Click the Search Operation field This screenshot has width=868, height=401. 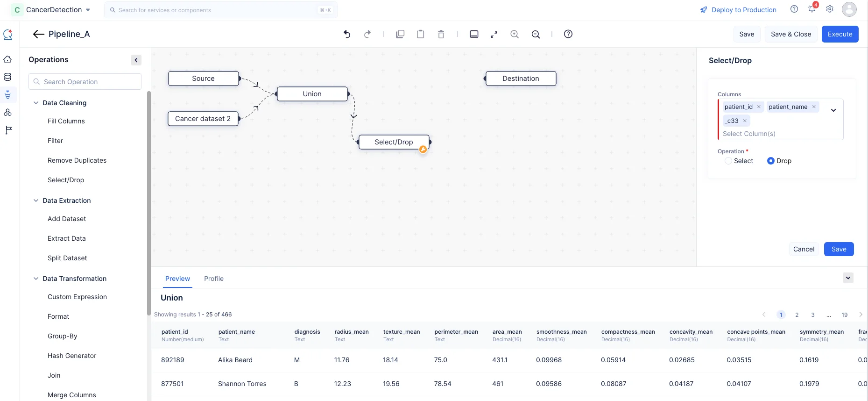pyautogui.click(x=85, y=82)
